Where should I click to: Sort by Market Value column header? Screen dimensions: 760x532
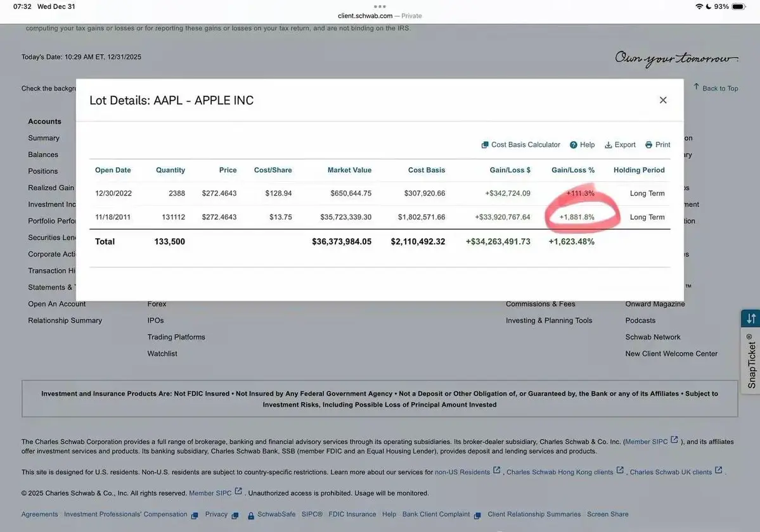pyautogui.click(x=349, y=170)
